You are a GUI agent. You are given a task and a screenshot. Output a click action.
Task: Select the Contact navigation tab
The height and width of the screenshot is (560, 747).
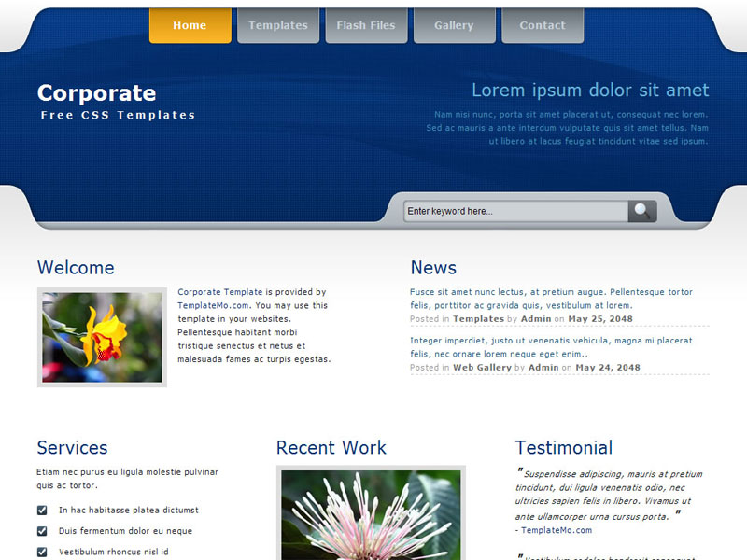[x=543, y=25]
